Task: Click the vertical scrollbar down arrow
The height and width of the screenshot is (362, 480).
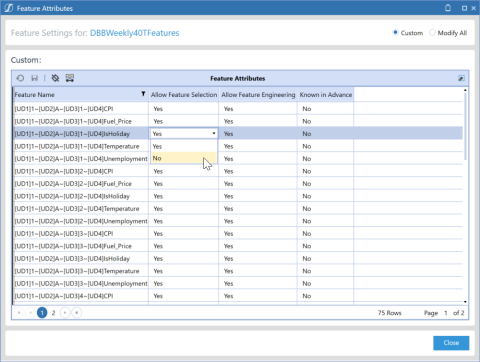Action: (x=465, y=302)
